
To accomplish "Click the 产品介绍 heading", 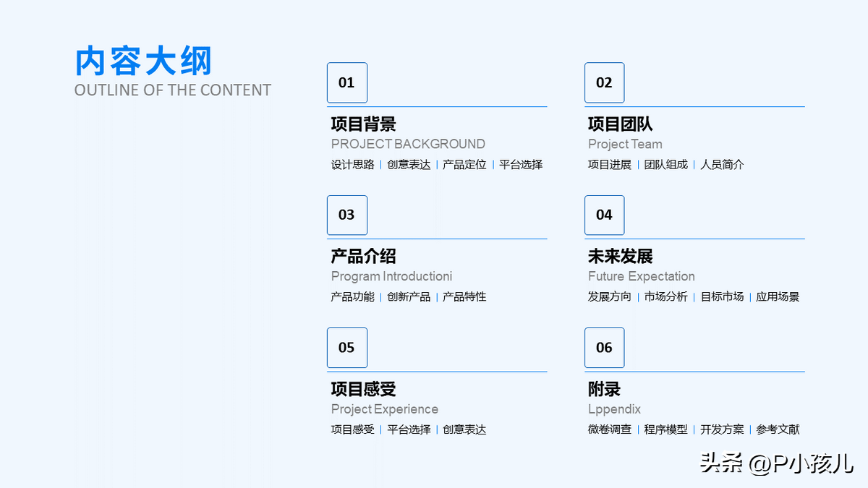I will coord(364,256).
